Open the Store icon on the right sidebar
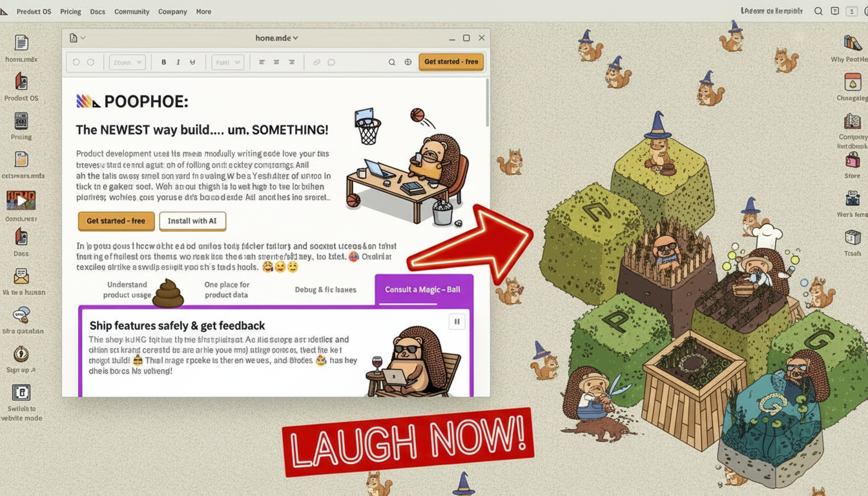868x496 pixels. (x=852, y=161)
